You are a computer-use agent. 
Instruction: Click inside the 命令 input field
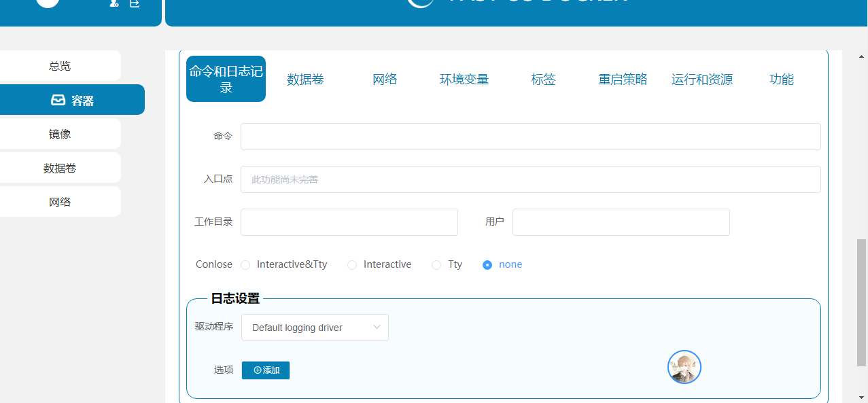pos(530,136)
